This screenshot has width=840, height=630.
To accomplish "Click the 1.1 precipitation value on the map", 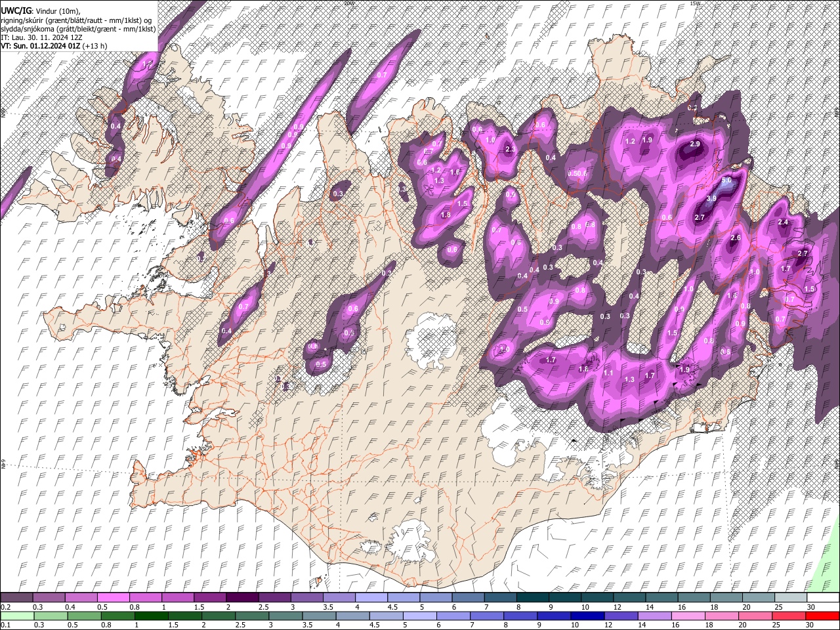I will click(608, 373).
